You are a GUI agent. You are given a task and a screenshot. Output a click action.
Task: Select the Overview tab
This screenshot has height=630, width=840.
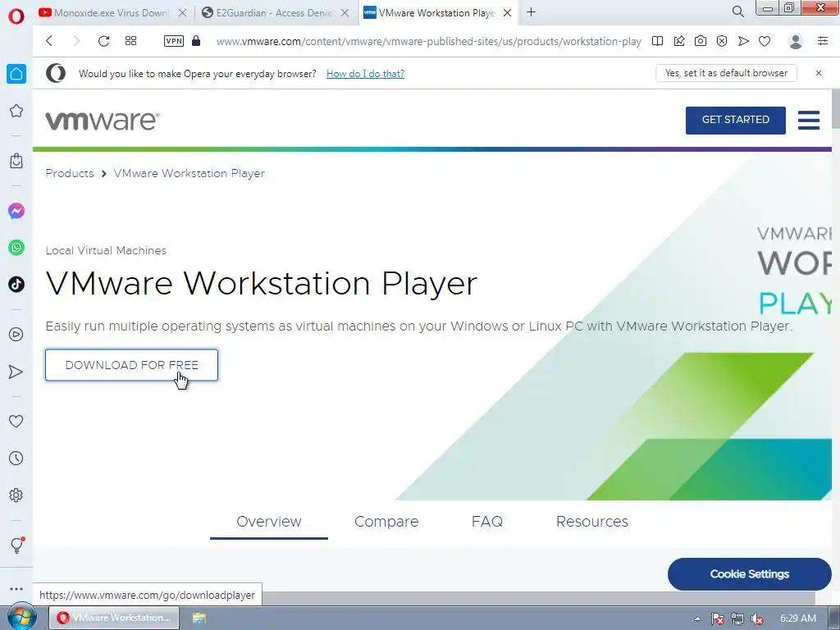pos(269,521)
